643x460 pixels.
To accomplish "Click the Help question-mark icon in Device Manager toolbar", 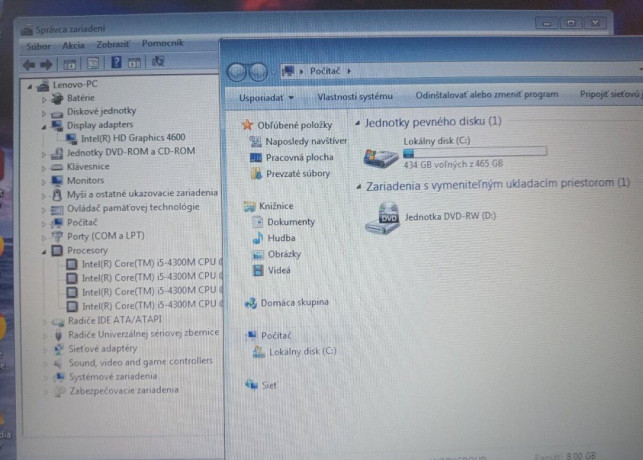I will coord(116,62).
